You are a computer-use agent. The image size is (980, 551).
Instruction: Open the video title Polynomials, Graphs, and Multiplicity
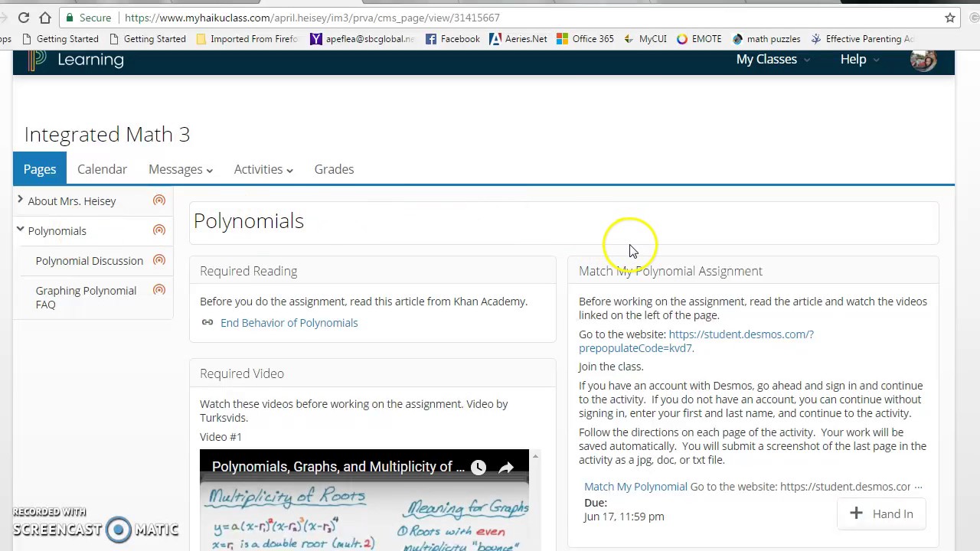pos(338,467)
